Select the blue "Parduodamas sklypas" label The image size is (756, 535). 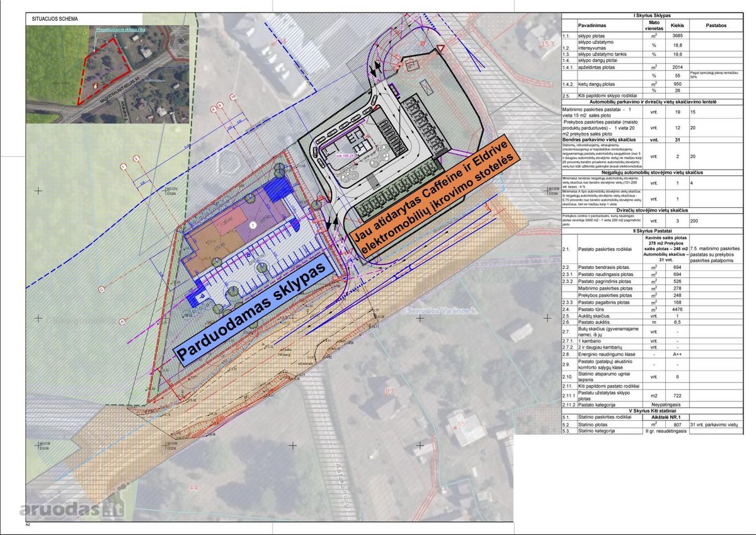click(x=254, y=311)
